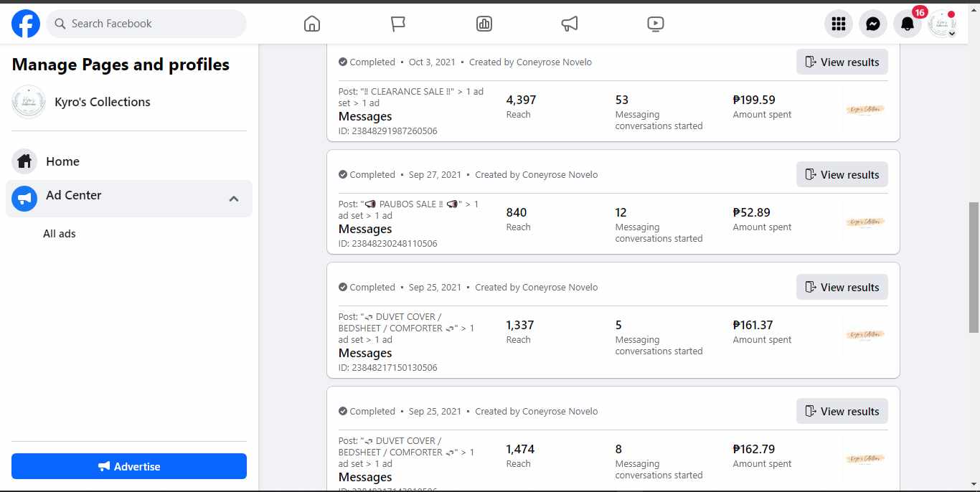The width and height of the screenshot is (980, 492).
Task: Open the ₱162.79 ad thumbnail
Action: coord(865,459)
